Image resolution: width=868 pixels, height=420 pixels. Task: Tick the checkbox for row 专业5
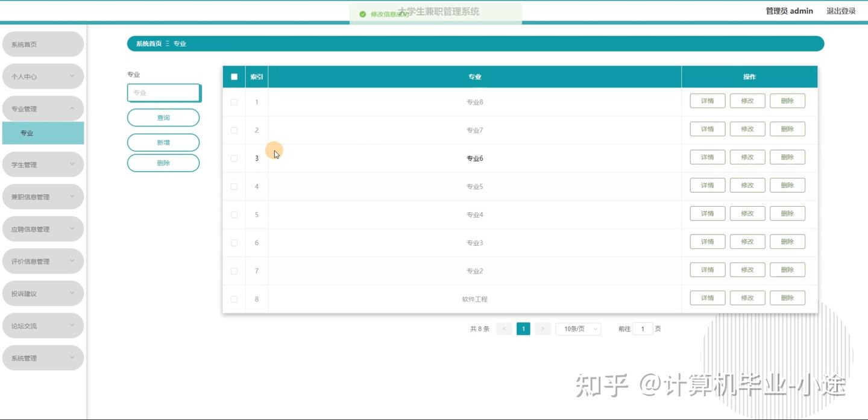234,186
